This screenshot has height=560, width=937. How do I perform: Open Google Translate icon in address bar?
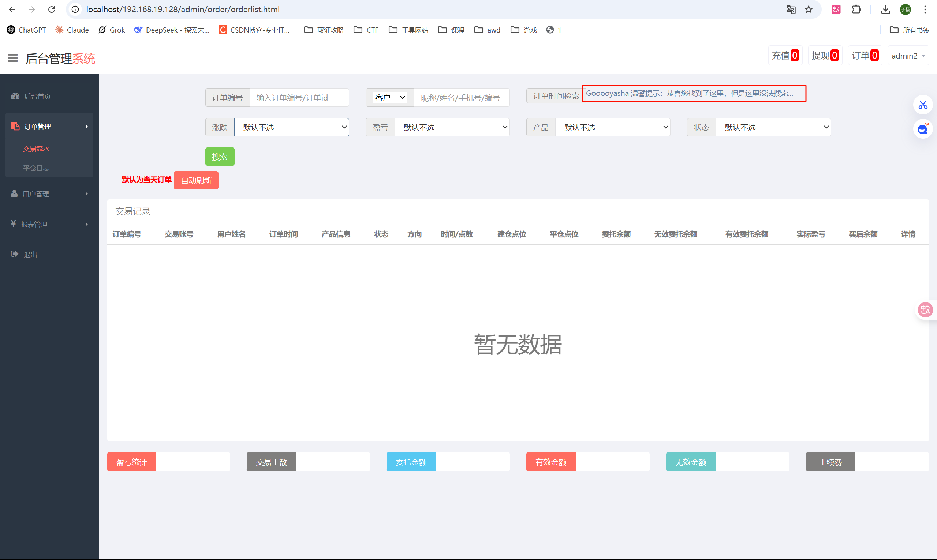791,10
